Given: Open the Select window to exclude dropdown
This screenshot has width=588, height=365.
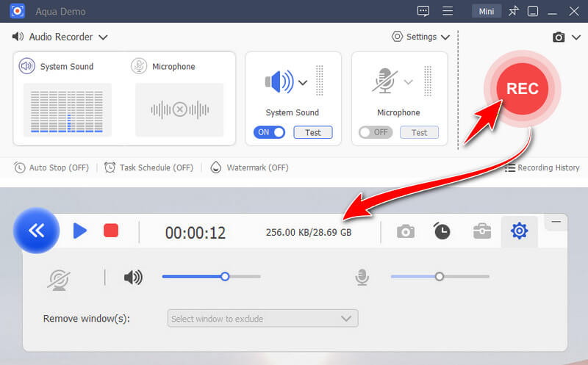Looking at the screenshot, I should pyautogui.click(x=263, y=319).
